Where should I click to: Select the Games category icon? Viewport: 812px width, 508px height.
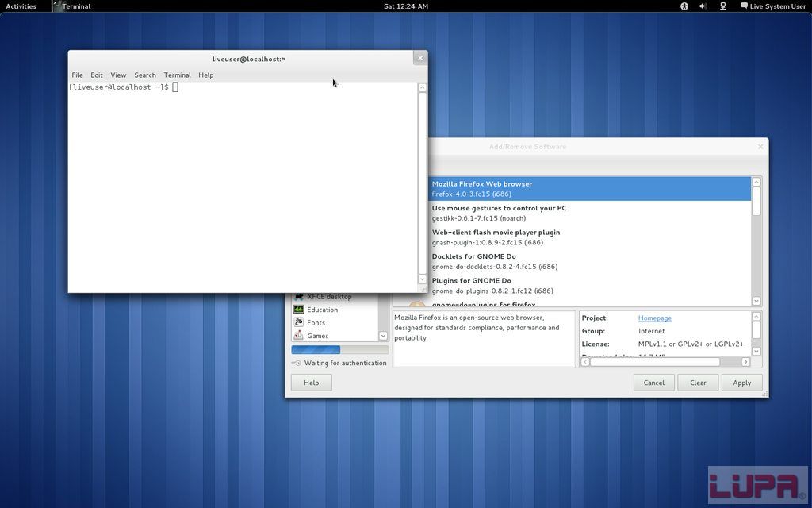point(298,336)
